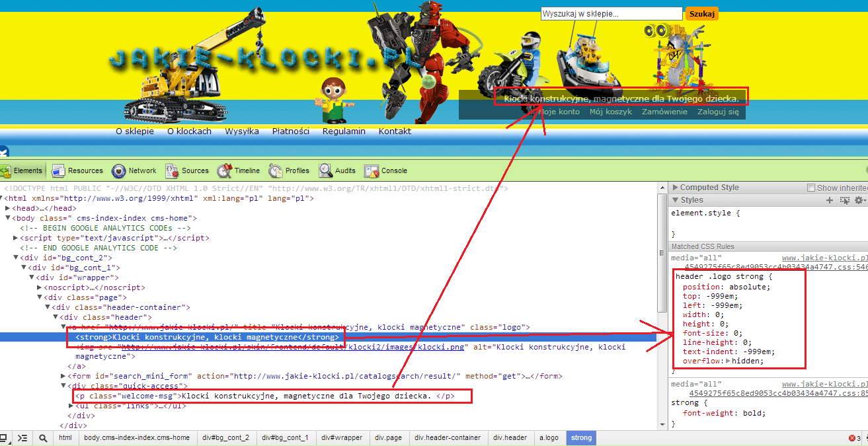
Task: Collapse the body cms-index-index node
Action: coord(8,218)
